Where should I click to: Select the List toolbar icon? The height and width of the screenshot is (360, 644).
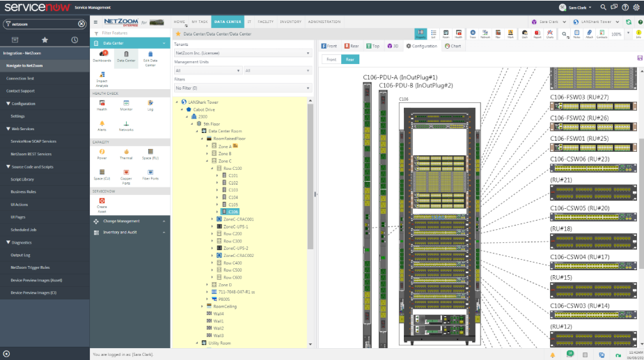point(433,33)
